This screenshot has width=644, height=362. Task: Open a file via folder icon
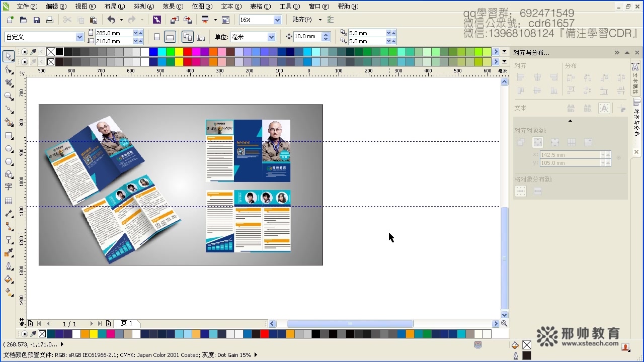pos(23,20)
